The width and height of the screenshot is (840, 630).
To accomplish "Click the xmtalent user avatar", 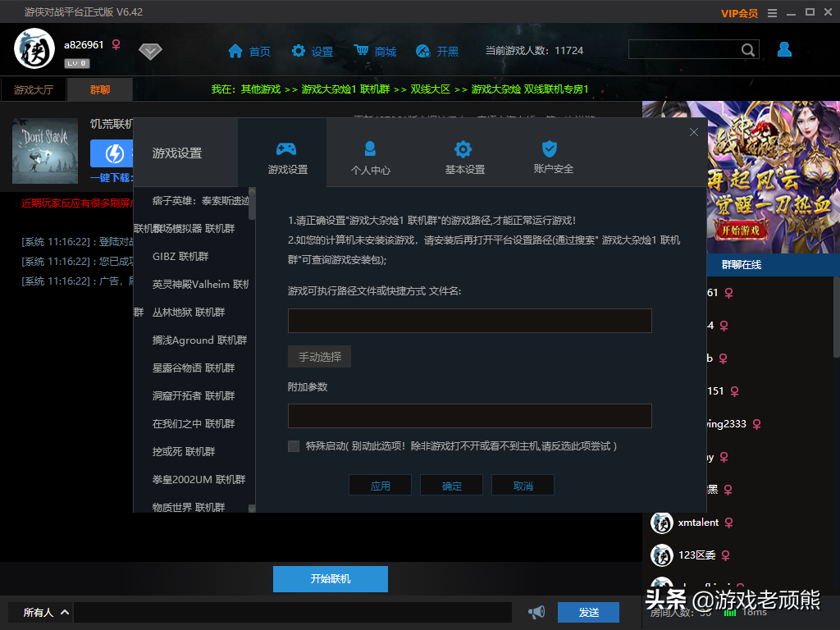I will [662, 523].
